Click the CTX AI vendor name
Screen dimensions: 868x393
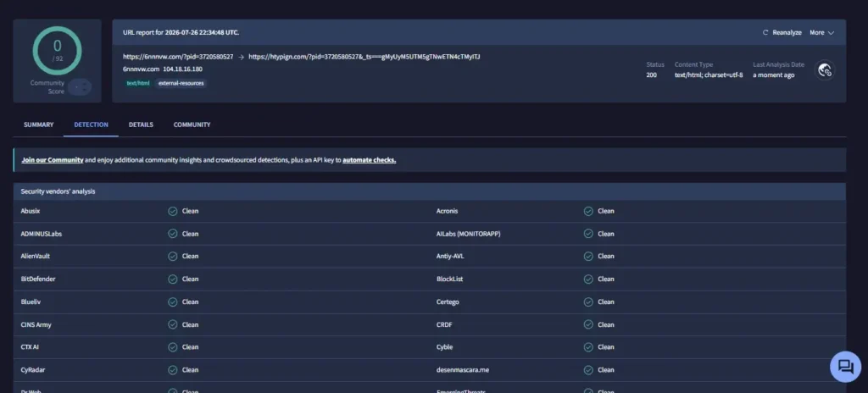30,347
